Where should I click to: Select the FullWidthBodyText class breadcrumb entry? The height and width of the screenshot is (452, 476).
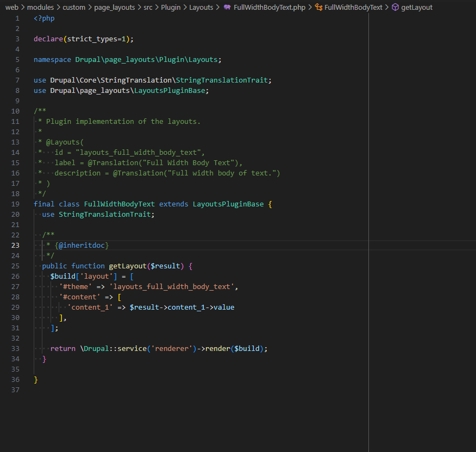[353, 8]
